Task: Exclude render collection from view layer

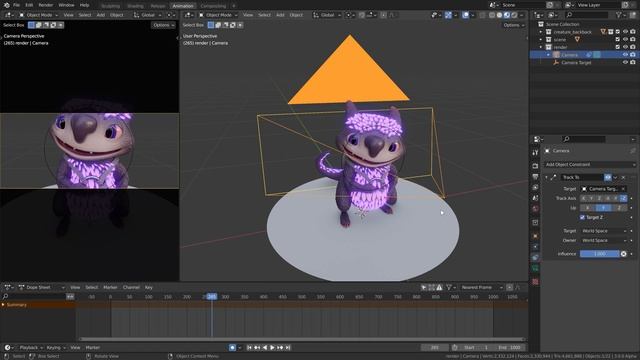Action: 618,47
